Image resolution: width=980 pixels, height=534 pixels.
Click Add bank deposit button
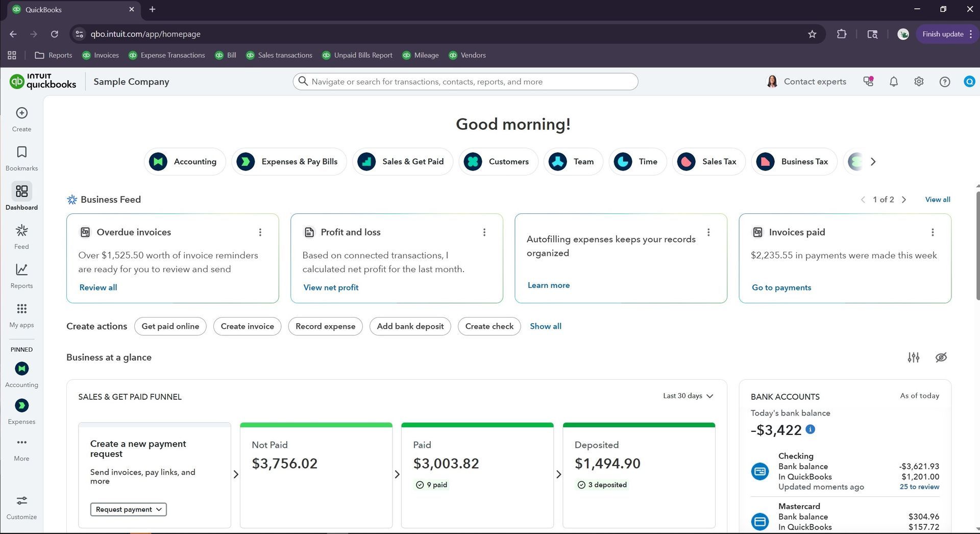point(410,327)
